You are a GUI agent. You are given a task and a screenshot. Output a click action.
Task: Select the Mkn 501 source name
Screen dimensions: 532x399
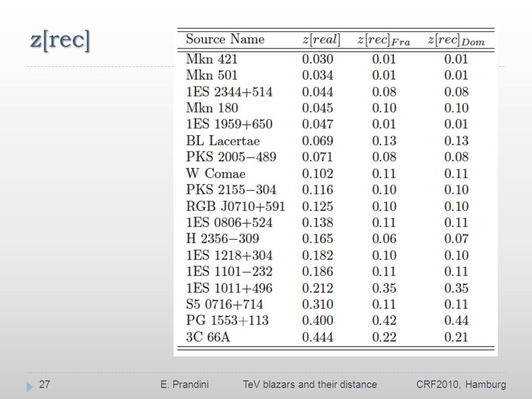[x=212, y=75]
